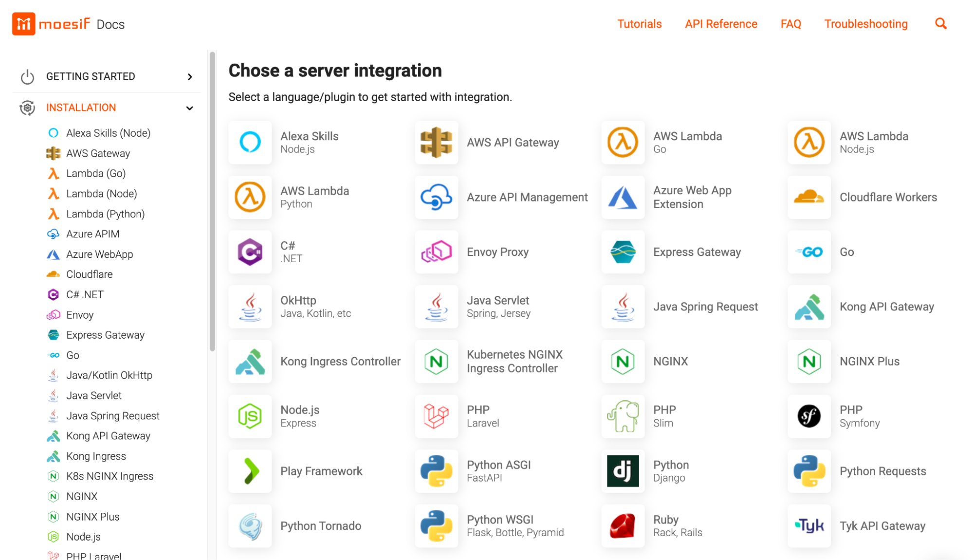Open the Getting Started sidebar section label
This screenshot has width=973, height=560.
(91, 76)
